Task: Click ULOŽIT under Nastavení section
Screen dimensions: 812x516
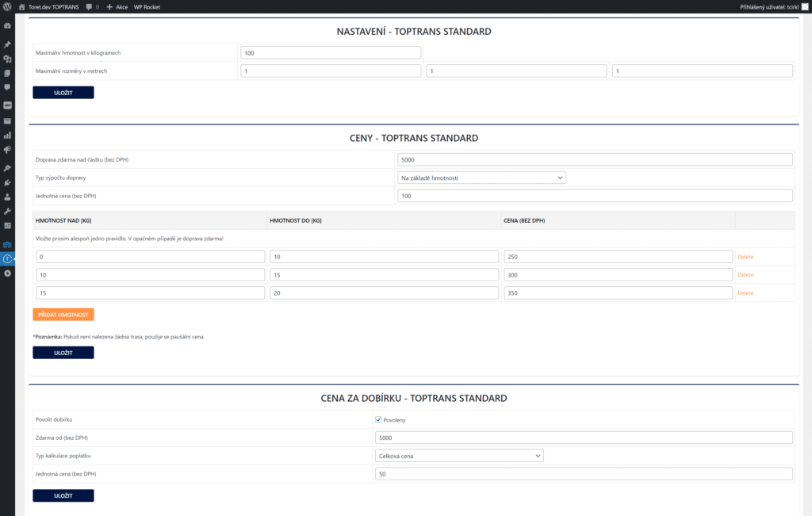Action: coord(63,93)
